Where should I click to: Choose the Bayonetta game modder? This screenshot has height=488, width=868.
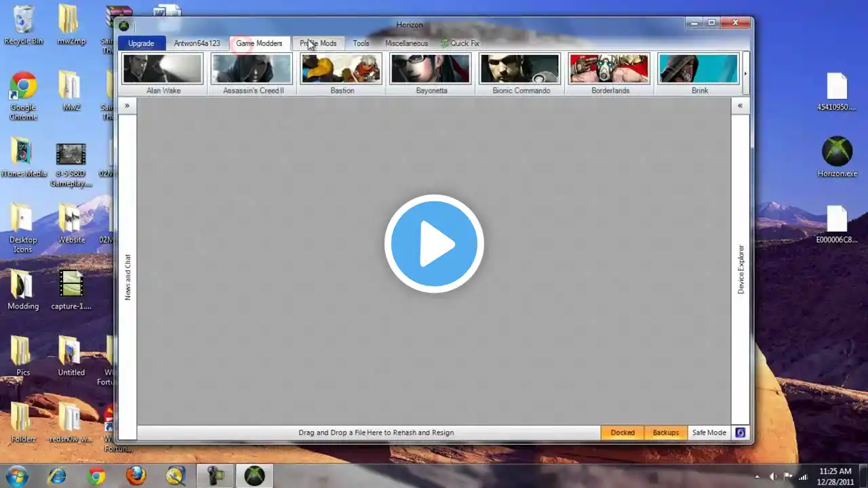[x=431, y=74]
